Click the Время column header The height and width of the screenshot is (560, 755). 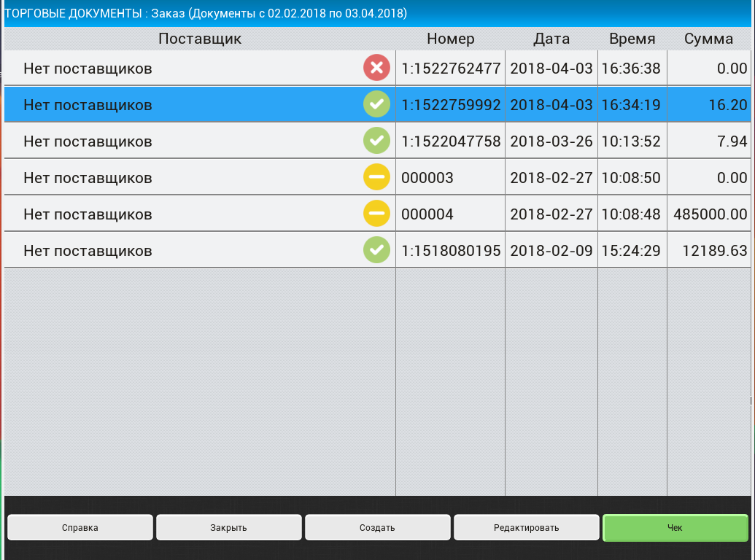coord(632,39)
